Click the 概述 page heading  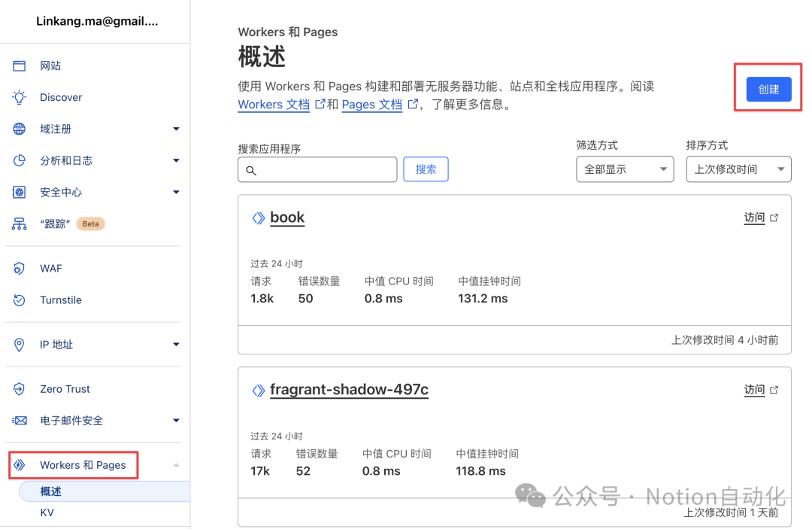tap(262, 56)
